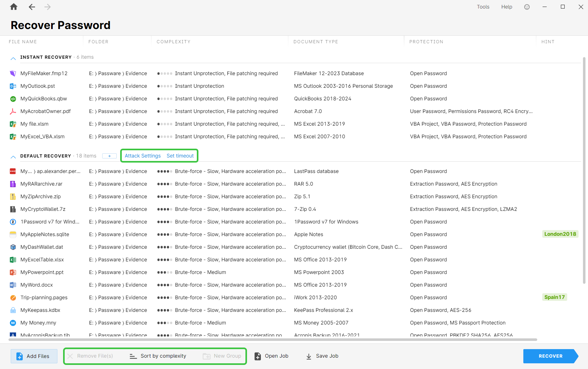Click the vertical scrollbar on the right
588x369 pixels.
[x=584, y=170]
